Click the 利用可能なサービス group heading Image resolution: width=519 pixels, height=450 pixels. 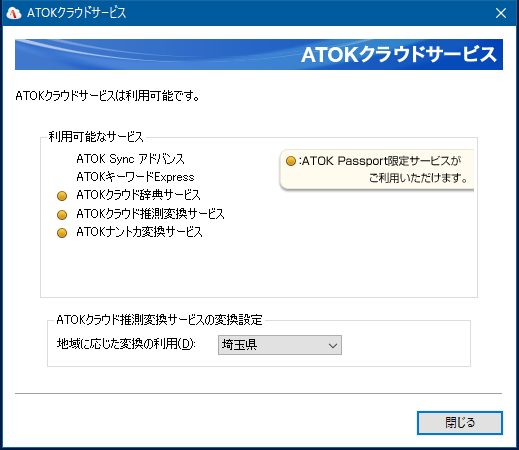(96, 137)
